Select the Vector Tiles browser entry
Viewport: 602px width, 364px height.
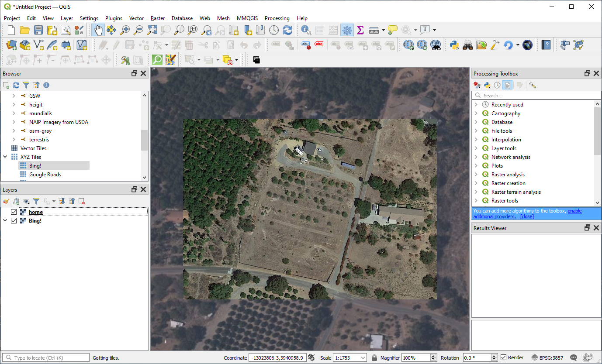click(33, 148)
